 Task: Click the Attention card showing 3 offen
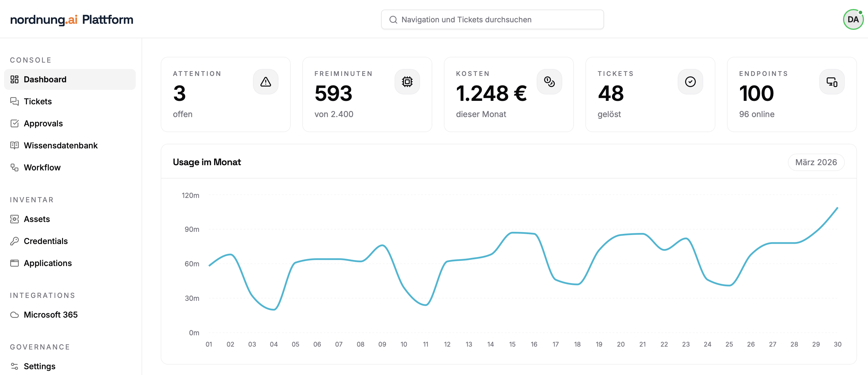pyautogui.click(x=225, y=94)
